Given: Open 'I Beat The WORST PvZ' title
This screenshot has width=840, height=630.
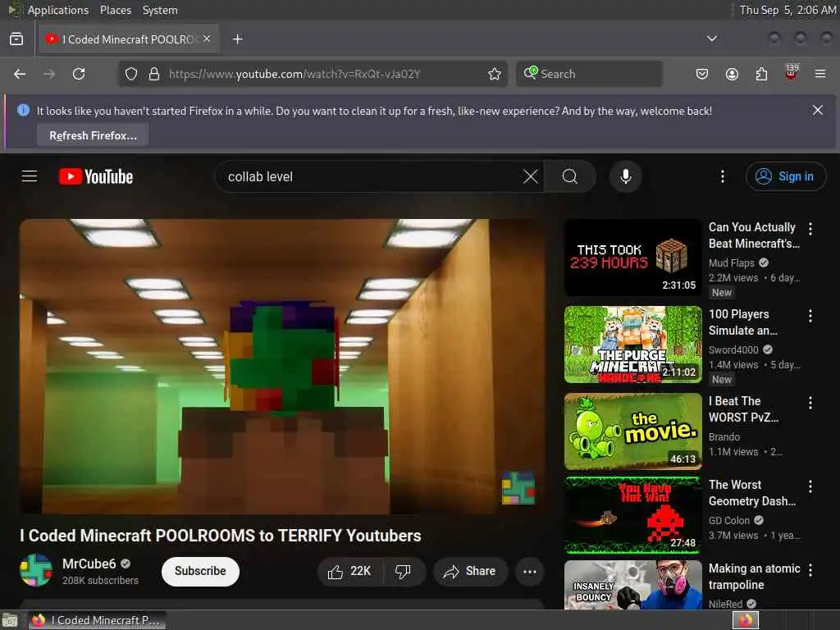Looking at the screenshot, I should [x=743, y=409].
